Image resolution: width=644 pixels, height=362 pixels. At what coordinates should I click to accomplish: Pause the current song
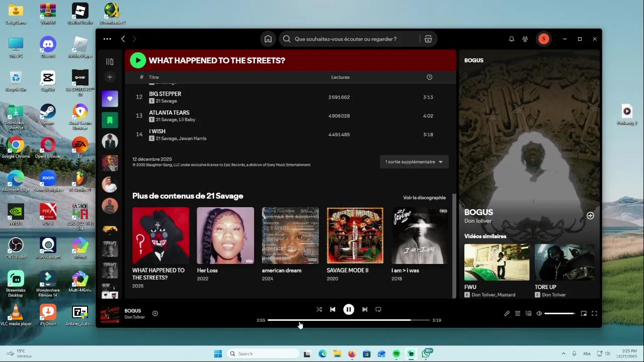pyautogui.click(x=349, y=309)
